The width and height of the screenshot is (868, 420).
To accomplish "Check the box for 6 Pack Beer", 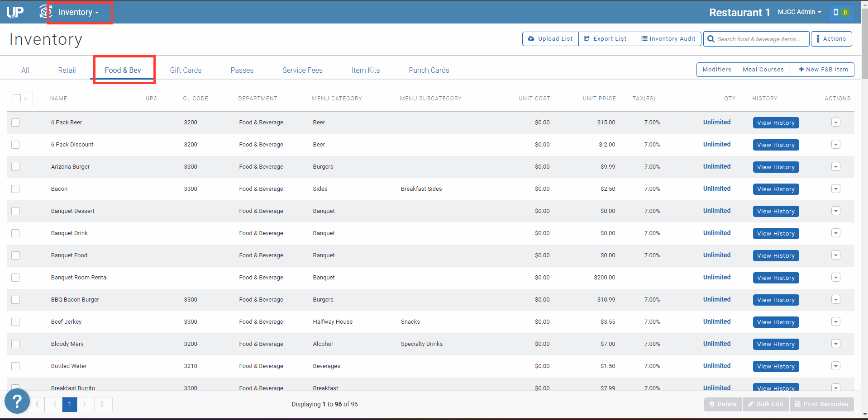I will (15, 123).
